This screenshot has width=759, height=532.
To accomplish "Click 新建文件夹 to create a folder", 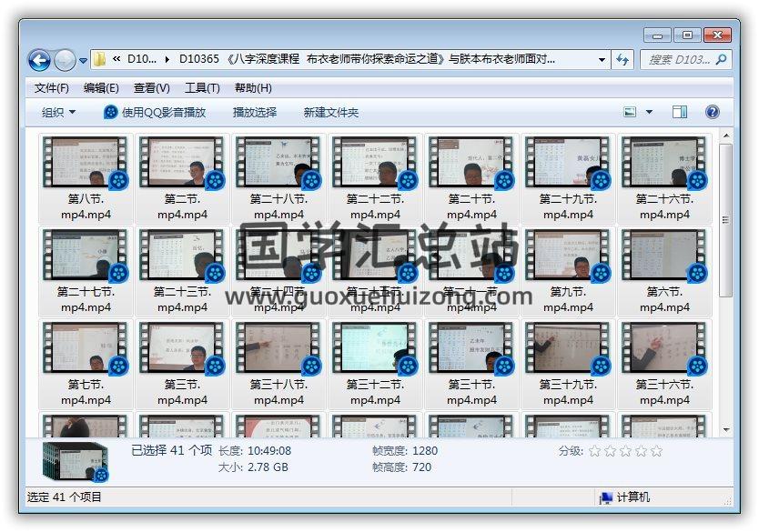I will click(331, 112).
